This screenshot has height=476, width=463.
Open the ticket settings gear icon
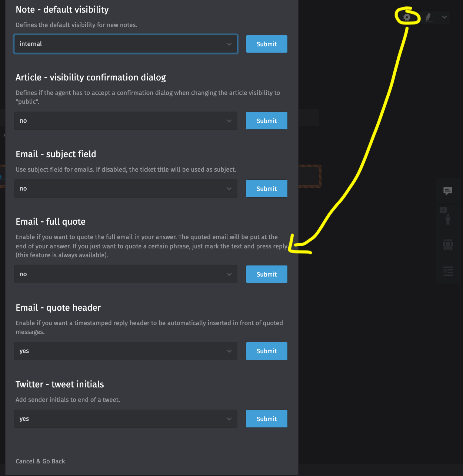(407, 17)
